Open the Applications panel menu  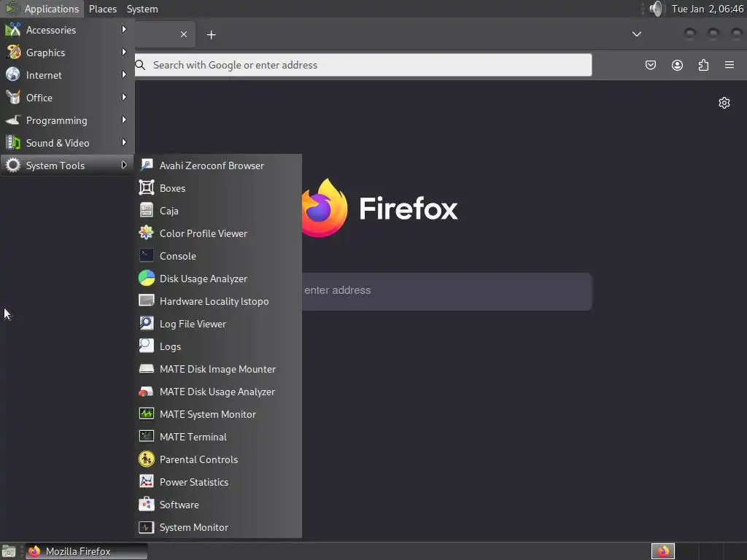42,9
